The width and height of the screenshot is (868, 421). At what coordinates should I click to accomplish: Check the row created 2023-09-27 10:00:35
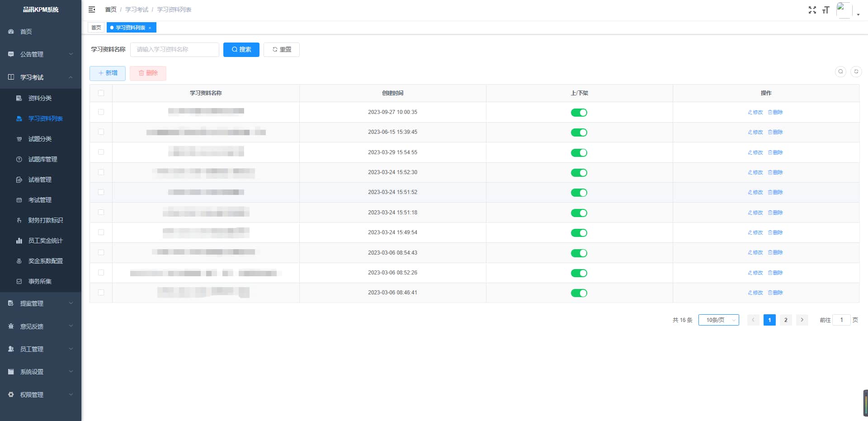click(x=101, y=112)
